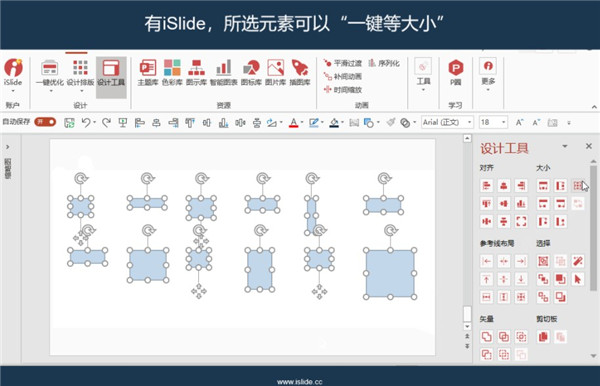Click the large blue square shape
The image size is (600, 386).
point(390,274)
